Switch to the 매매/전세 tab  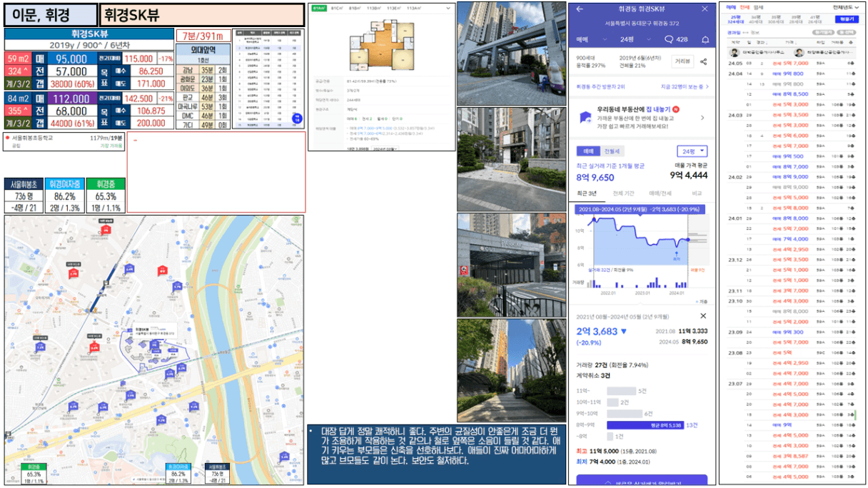[660, 194]
